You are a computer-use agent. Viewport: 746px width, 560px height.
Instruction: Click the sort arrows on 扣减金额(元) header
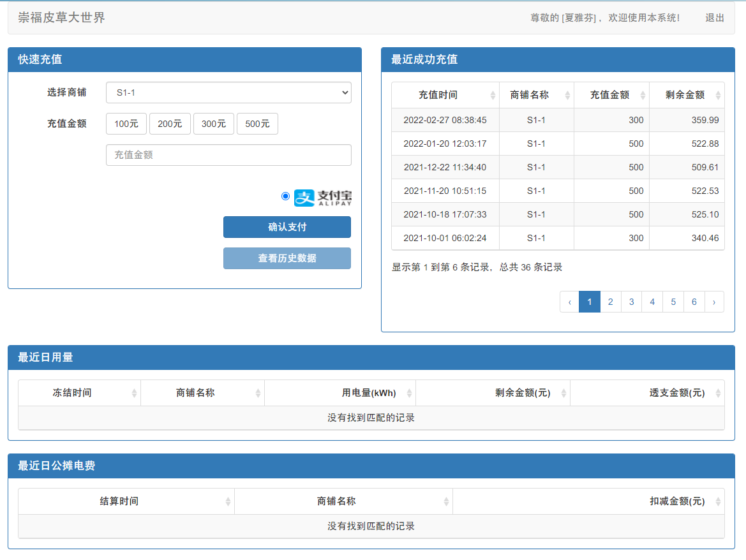point(717,501)
